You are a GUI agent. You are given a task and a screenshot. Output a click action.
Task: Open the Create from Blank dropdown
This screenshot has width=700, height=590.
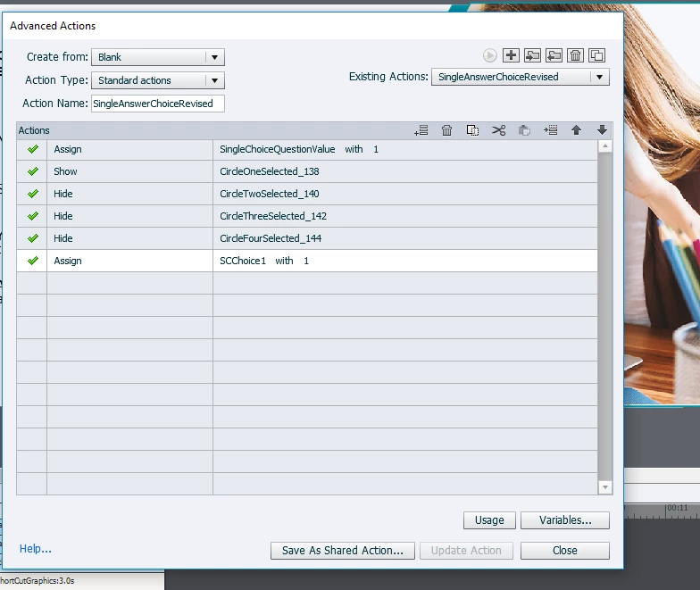tap(157, 57)
